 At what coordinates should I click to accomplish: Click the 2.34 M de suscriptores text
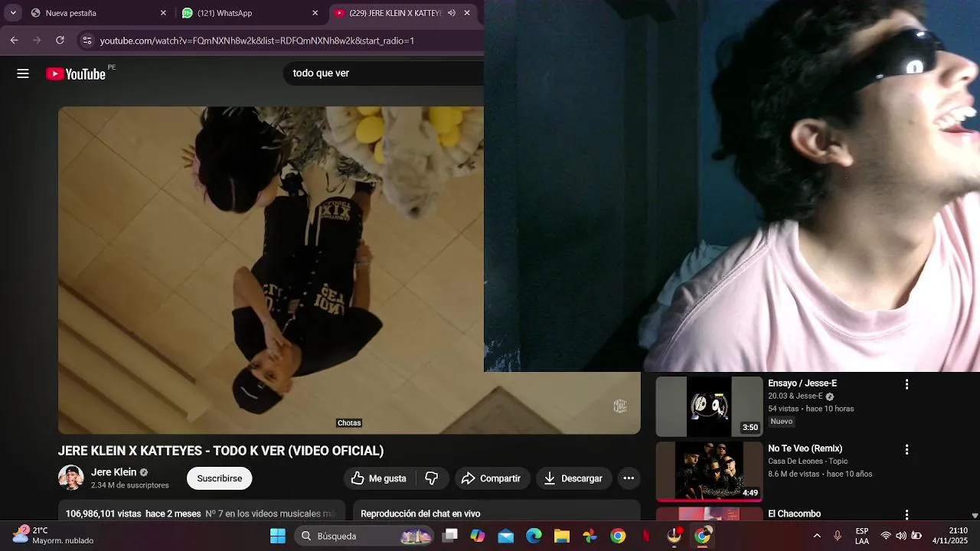click(130, 485)
